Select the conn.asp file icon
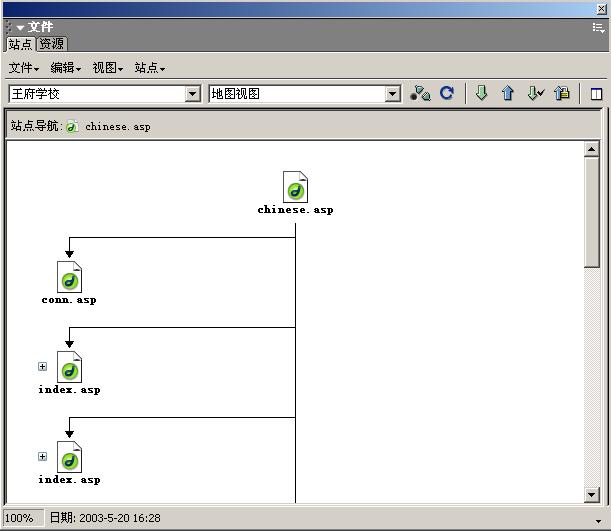Image resolution: width=611 pixels, height=531 pixels. pyautogui.click(x=69, y=277)
